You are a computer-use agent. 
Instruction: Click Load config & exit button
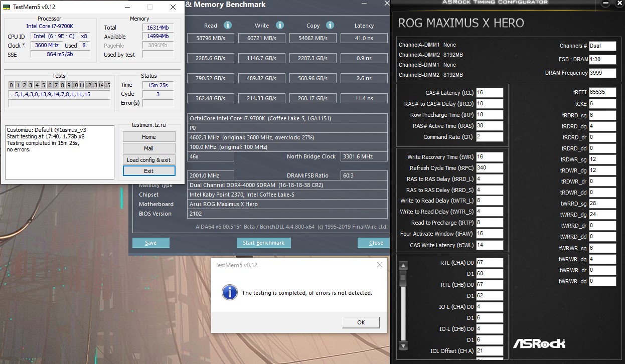tap(149, 160)
